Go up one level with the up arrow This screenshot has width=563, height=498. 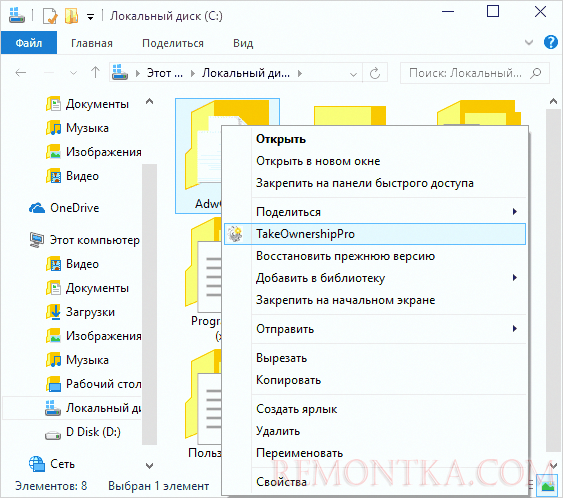click(95, 73)
